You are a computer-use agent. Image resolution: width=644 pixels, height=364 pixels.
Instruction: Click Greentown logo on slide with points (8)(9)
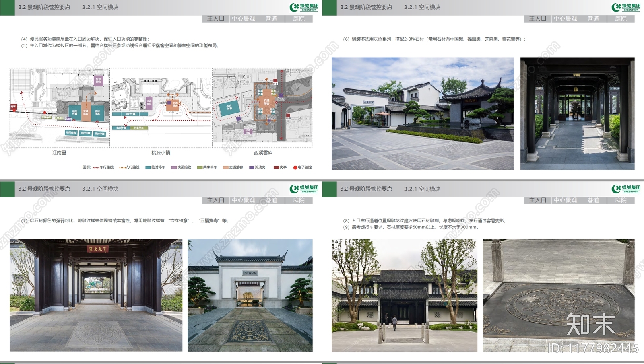pos(626,189)
